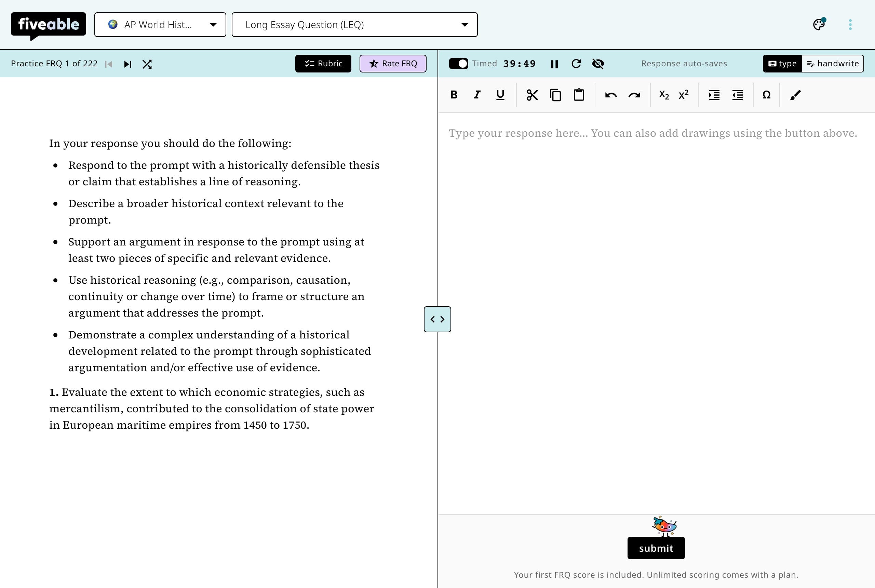Increase indent in the editor
This screenshot has width=875, height=588.
[x=714, y=95]
